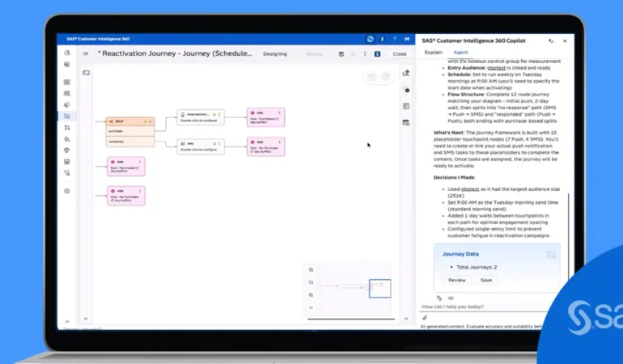This screenshot has height=364, width=623.
Task: Click the blue badge icon labeled 1
Action: [x=377, y=53]
